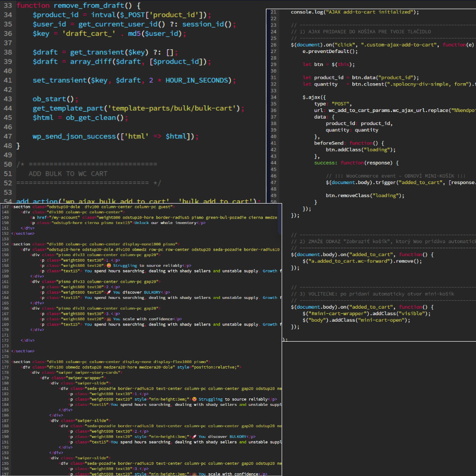Click the "swiper-wrapper" class value
This screenshot has width=476, height=476.
[x=90, y=378]
